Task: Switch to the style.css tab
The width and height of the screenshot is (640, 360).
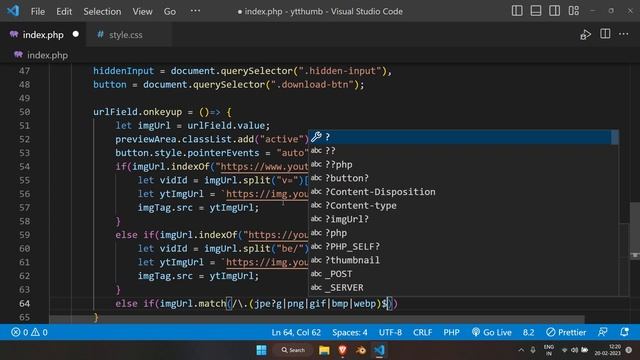Action: 126,35
